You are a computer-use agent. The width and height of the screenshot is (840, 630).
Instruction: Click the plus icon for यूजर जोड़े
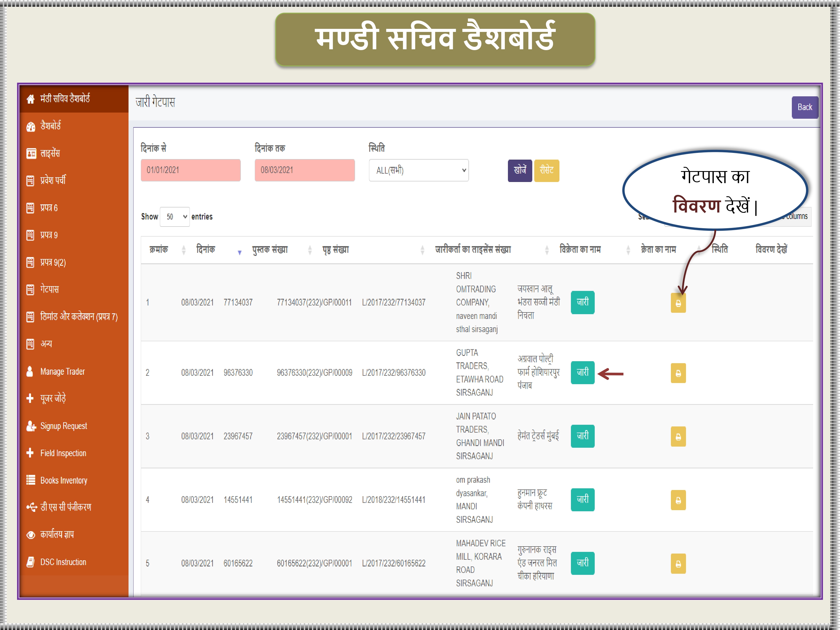pyautogui.click(x=30, y=398)
